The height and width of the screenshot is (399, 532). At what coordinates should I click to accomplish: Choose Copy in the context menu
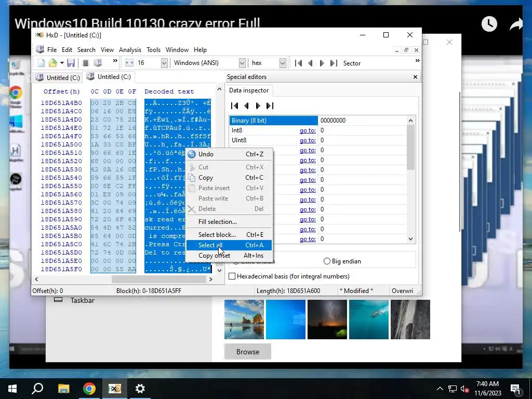point(229,178)
